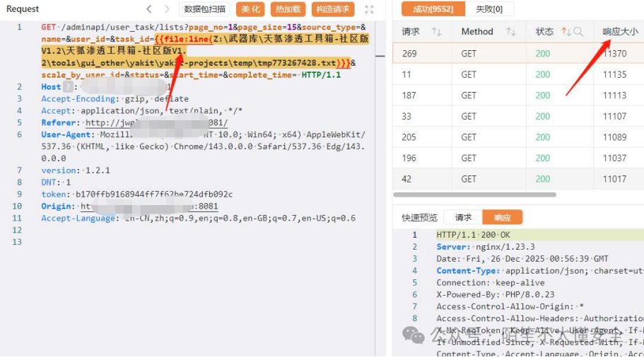
Task: Sort table by Method column
Action: (x=511, y=32)
